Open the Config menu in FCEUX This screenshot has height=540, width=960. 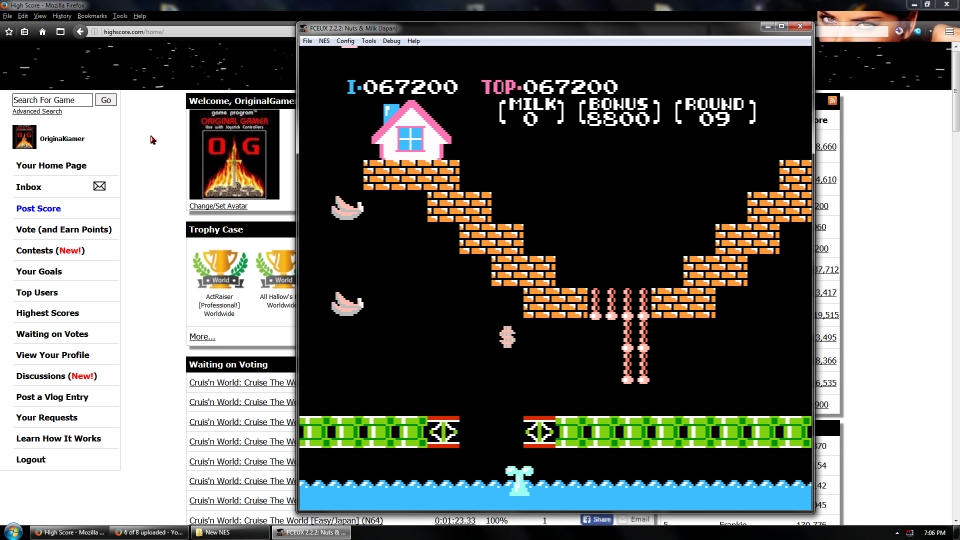pyautogui.click(x=345, y=41)
